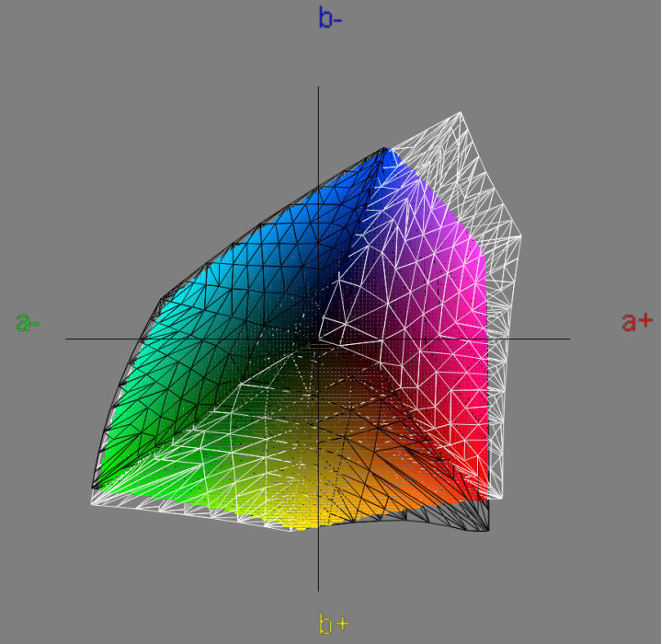The width and height of the screenshot is (661, 644).
Task: Click the white wireframe's top-right peak vertex
Action: click(x=461, y=113)
